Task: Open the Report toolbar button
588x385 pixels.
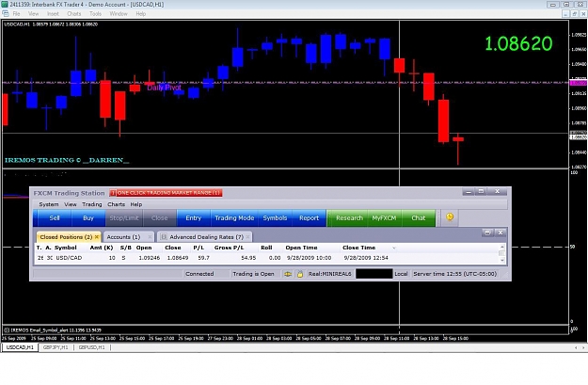Action: point(309,218)
